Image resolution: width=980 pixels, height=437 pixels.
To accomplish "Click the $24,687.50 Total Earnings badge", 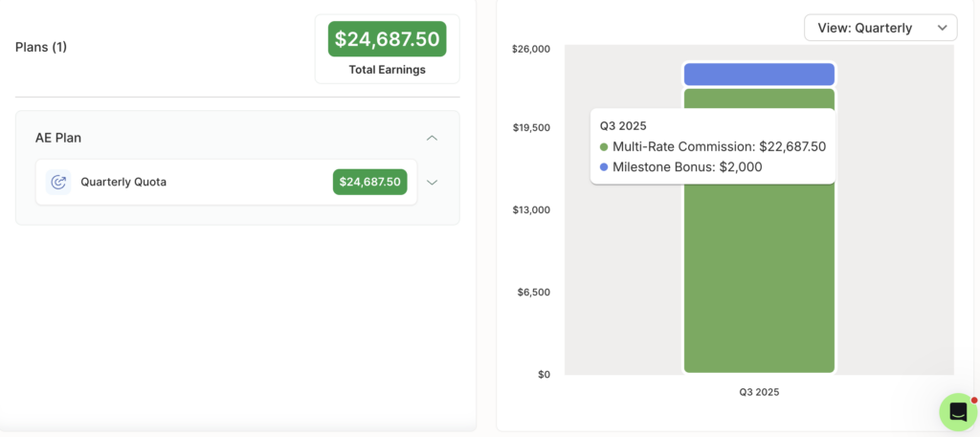I will 387,39.
